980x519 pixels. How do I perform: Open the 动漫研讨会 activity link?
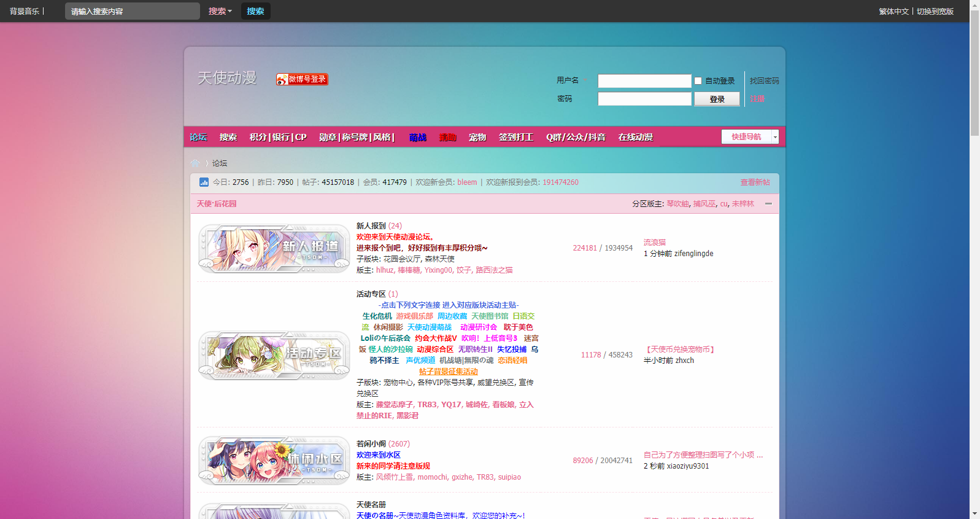point(479,327)
